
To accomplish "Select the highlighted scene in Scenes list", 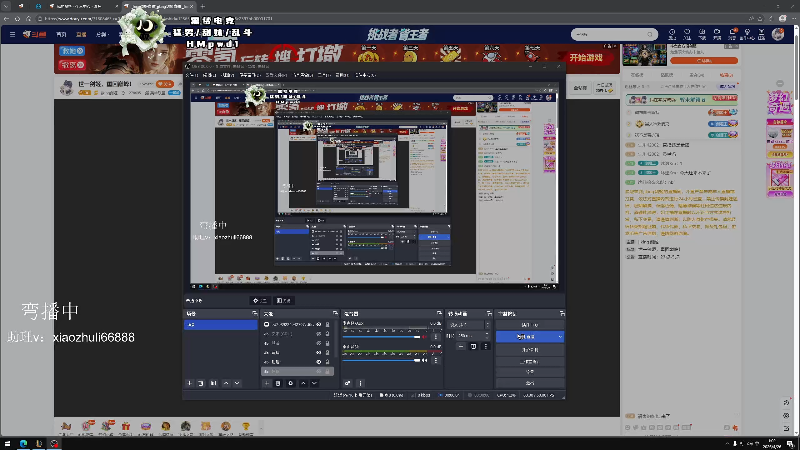I will [220, 324].
